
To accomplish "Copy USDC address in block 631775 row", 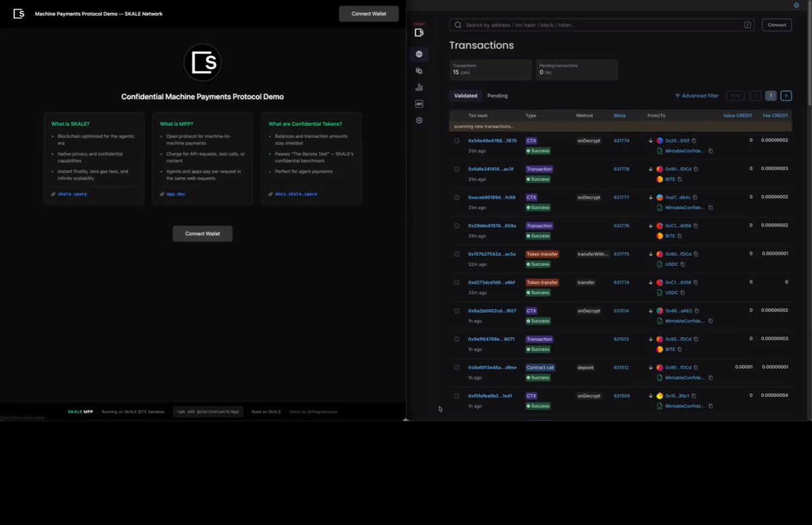I will (x=682, y=265).
